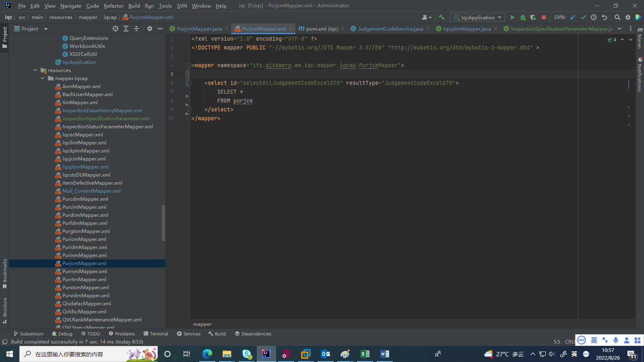644x362 pixels.
Task: Stop the app with the red square icon
Action: [x=544, y=17]
